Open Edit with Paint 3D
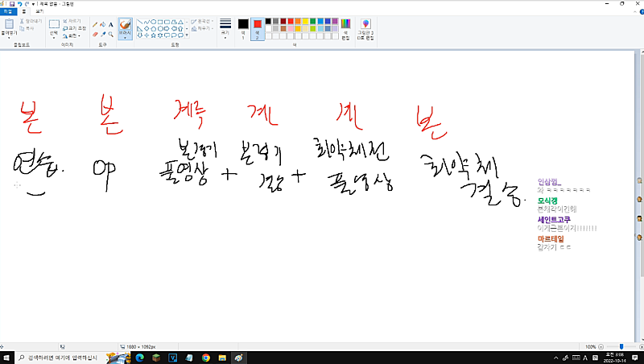 365,29
